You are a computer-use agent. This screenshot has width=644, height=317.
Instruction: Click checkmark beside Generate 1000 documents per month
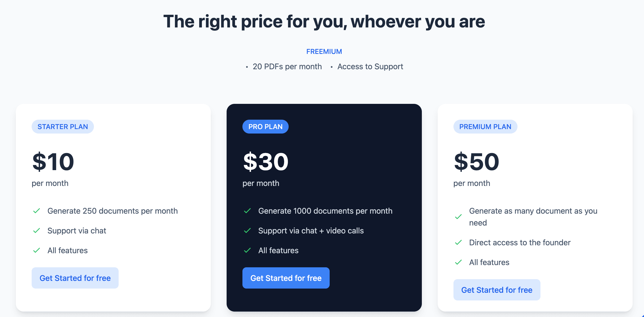pyautogui.click(x=247, y=211)
